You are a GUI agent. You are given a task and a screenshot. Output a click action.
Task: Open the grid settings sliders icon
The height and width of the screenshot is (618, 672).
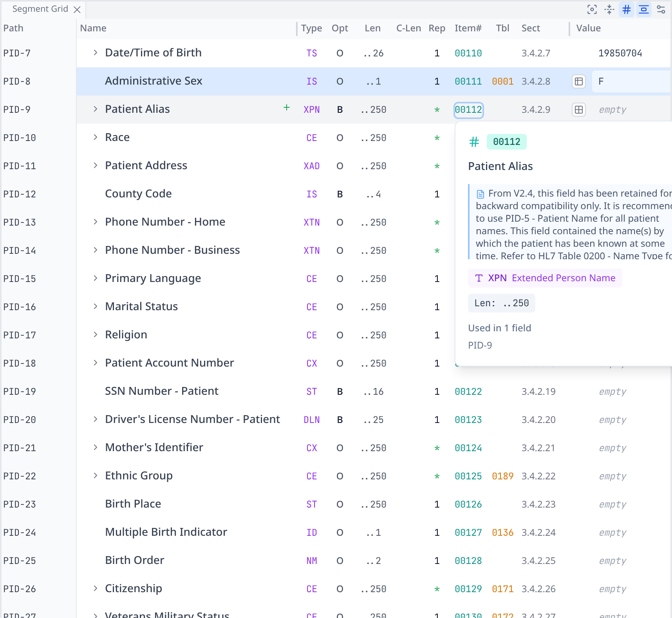point(661,9)
